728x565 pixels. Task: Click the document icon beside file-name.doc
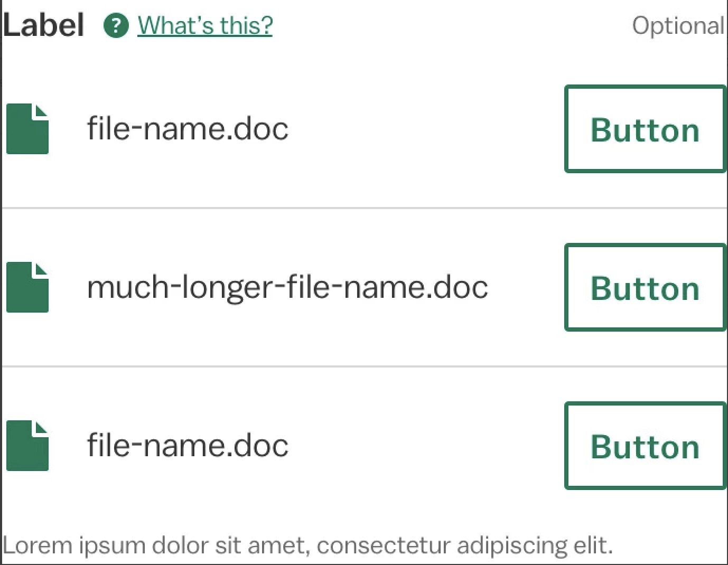(26, 128)
